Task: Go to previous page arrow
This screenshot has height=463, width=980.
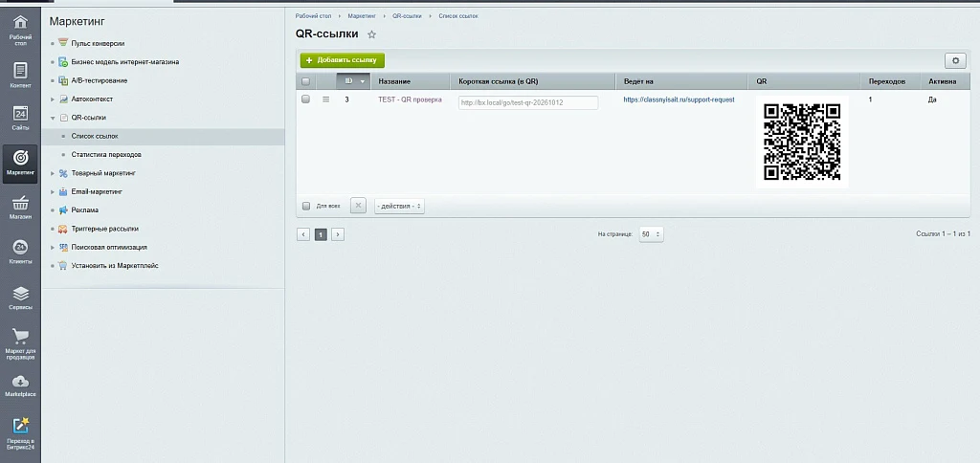Action: pyautogui.click(x=303, y=235)
